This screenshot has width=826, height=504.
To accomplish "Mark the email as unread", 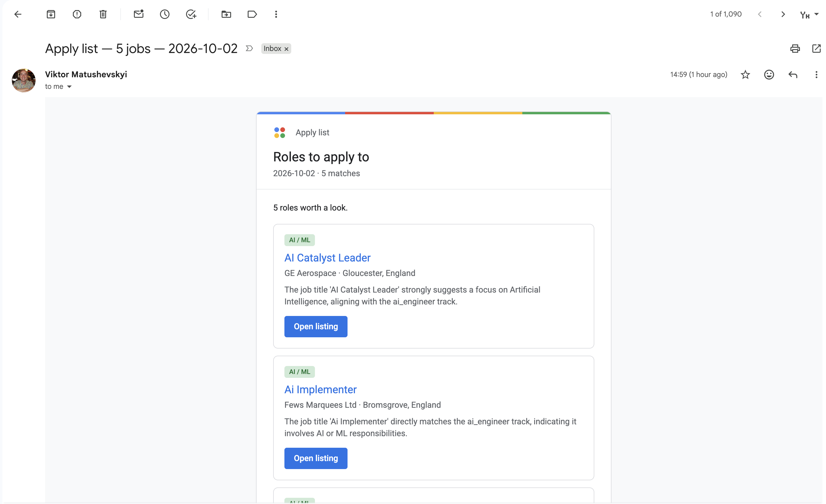I will point(138,14).
